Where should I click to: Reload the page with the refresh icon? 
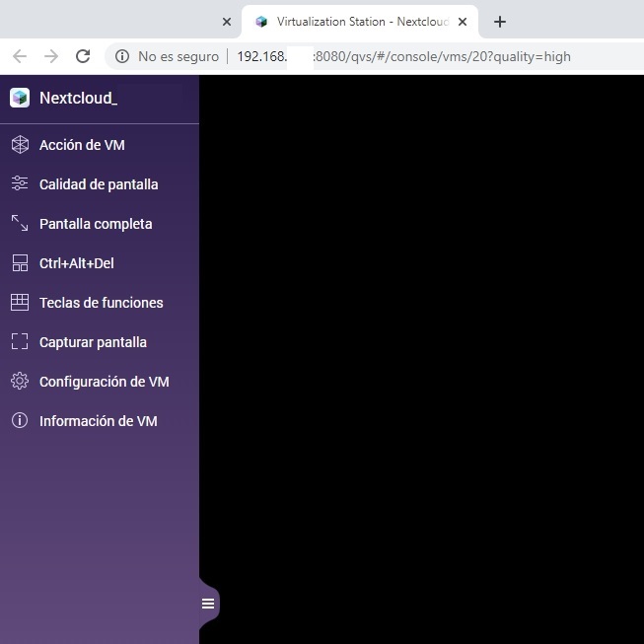pos(83,56)
